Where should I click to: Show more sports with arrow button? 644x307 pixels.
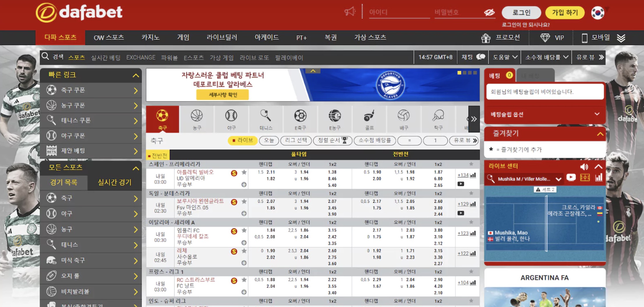pyautogui.click(x=474, y=119)
